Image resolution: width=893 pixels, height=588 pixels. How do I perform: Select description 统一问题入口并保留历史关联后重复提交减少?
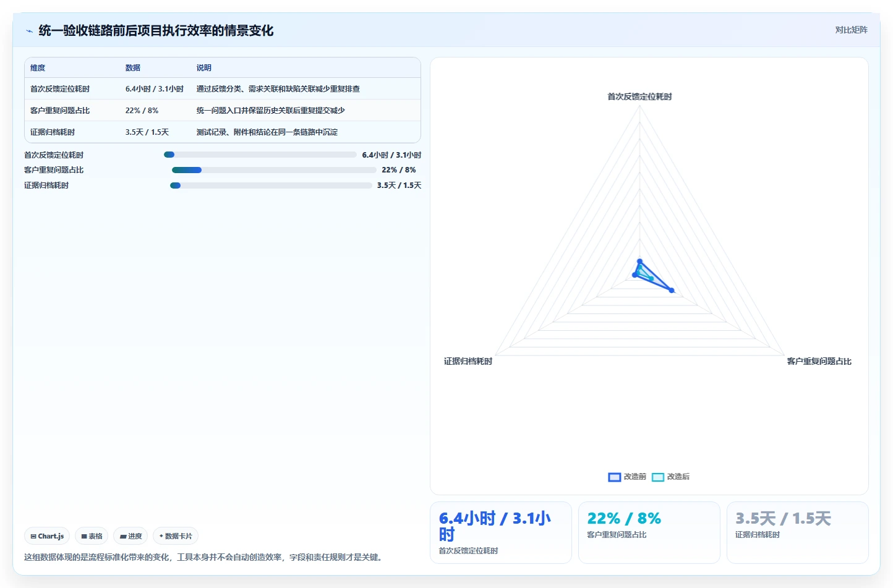coord(271,111)
